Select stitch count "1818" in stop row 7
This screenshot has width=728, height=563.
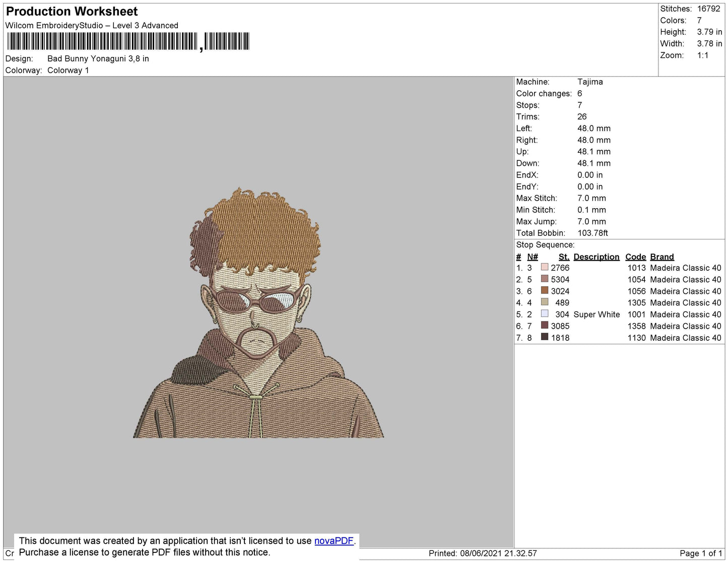(560, 338)
